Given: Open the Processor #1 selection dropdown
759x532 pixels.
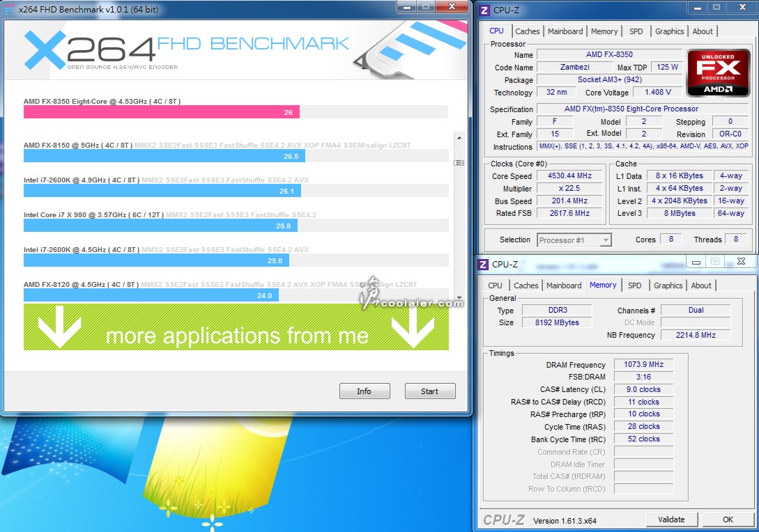Looking at the screenshot, I should pyautogui.click(x=574, y=240).
